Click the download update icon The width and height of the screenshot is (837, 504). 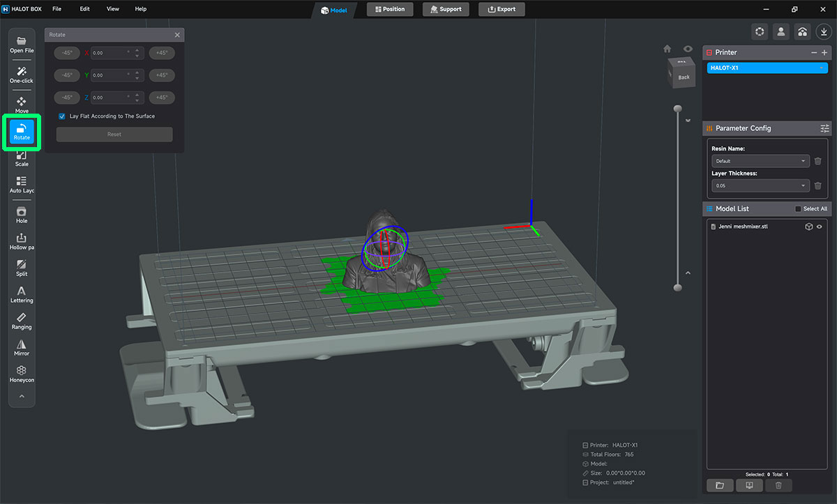click(x=824, y=31)
